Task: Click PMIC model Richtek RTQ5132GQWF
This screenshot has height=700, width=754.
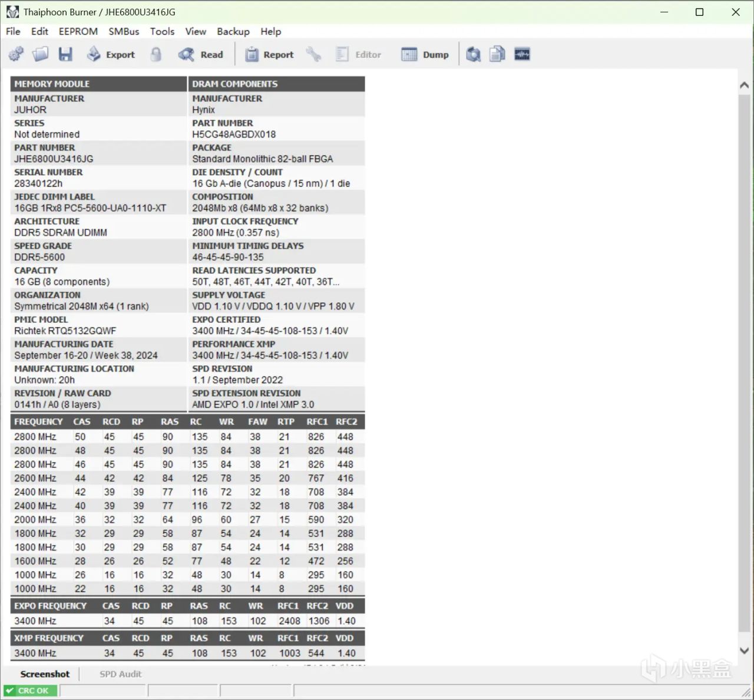Action: tap(65, 331)
